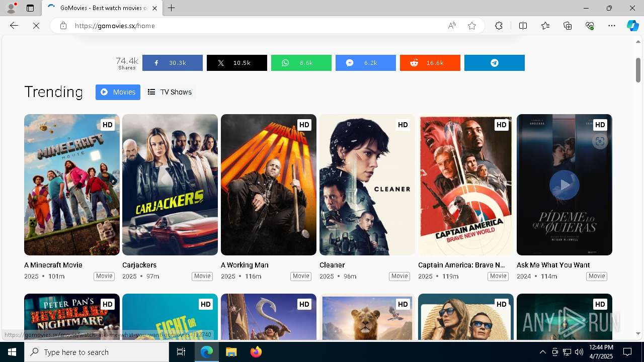Select the Movies trending tab
This screenshot has height=362, width=644.
coord(118,92)
